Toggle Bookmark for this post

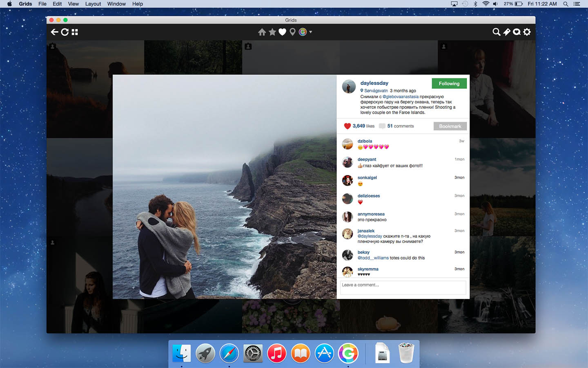[450, 126]
